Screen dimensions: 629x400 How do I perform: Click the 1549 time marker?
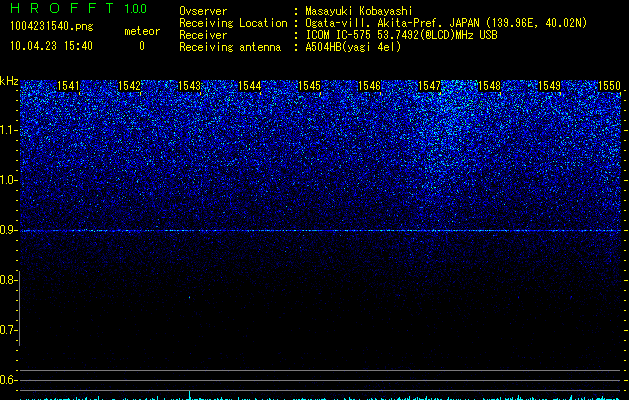coord(550,86)
